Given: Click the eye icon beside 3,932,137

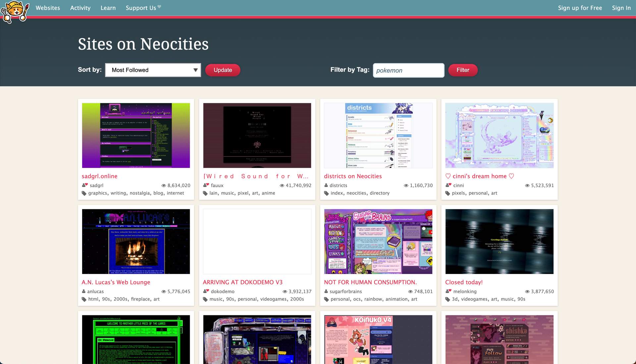Looking at the screenshot, I should coord(285,291).
